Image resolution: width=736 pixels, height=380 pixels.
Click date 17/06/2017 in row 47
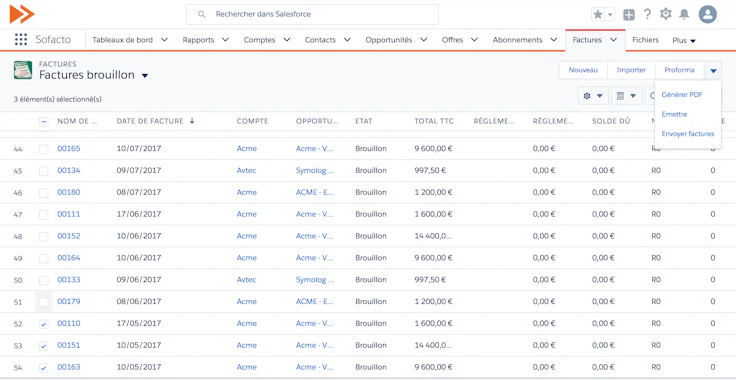click(139, 214)
